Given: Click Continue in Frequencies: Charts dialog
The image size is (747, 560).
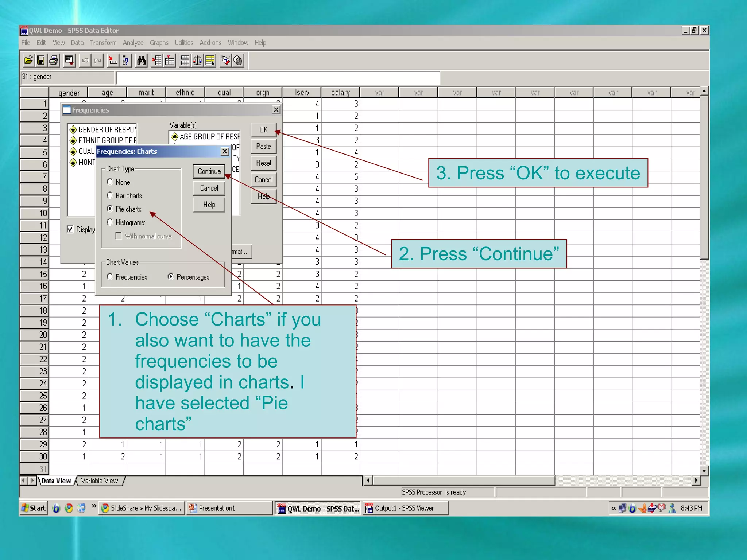Looking at the screenshot, I should (x=209, y=171).
